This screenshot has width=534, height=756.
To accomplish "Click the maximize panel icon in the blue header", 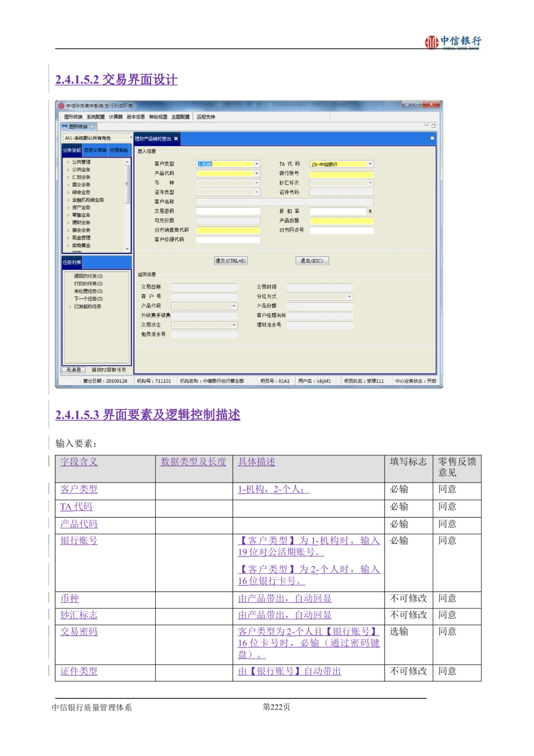I will click(x=432, y=138).
